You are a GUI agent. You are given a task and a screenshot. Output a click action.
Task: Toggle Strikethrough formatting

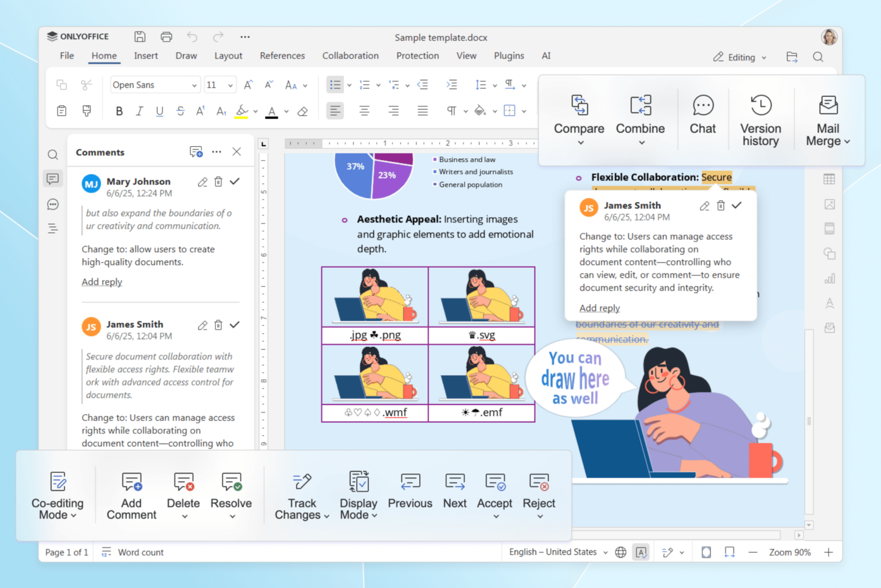coord(180,111)
